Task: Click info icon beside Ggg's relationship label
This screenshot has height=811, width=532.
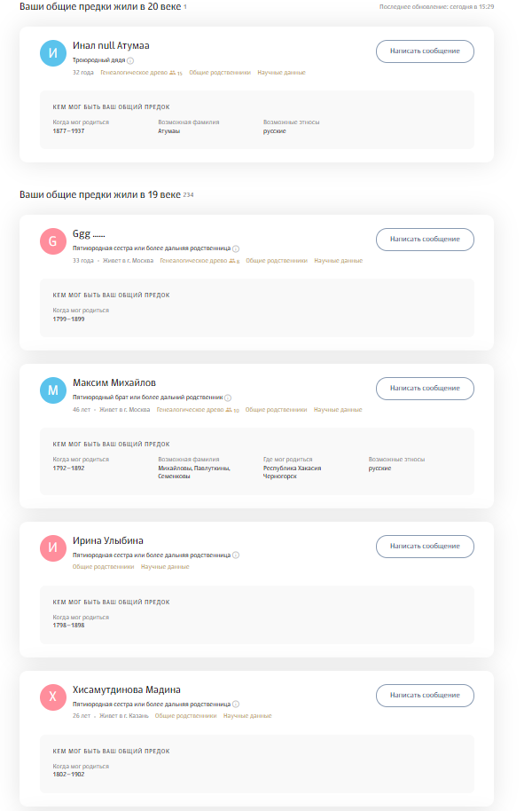Action: point(236,249)
